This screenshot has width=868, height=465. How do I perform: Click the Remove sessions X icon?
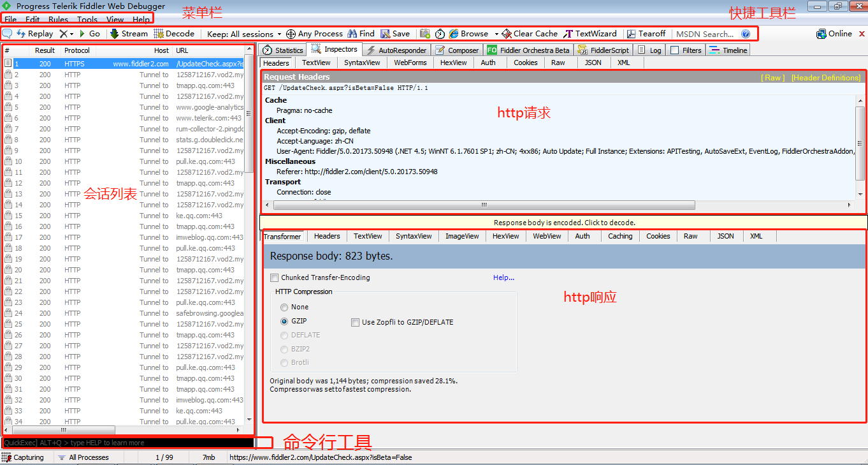coord(63,34)
